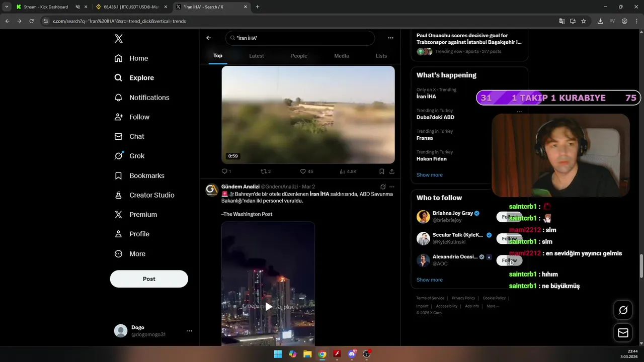Image resolution: width=644 pixels, height=362 pixels.
Task: Open options dots for Dubai'deki ABD trend
Action: [x=519, y=112]
